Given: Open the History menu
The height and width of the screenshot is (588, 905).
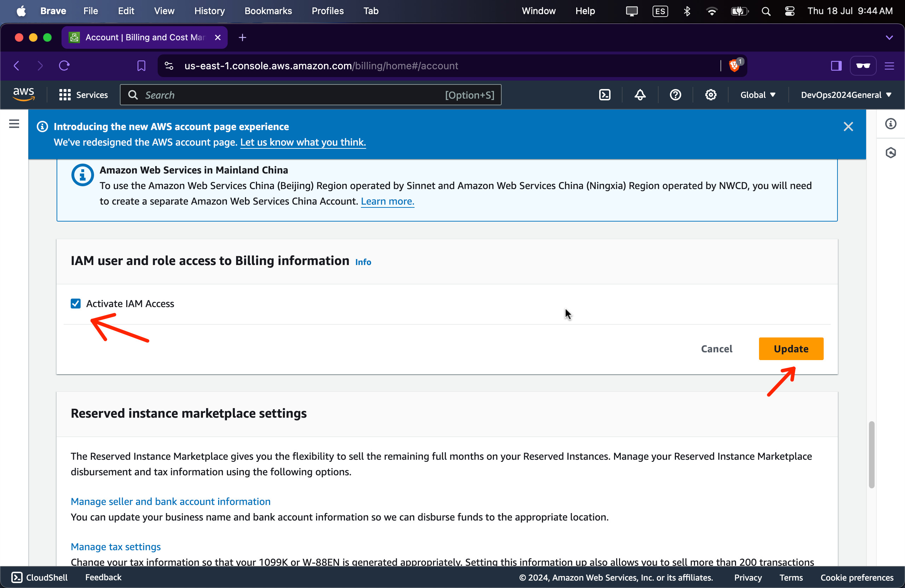Looking at the screenshot, I should click(209, 11).
